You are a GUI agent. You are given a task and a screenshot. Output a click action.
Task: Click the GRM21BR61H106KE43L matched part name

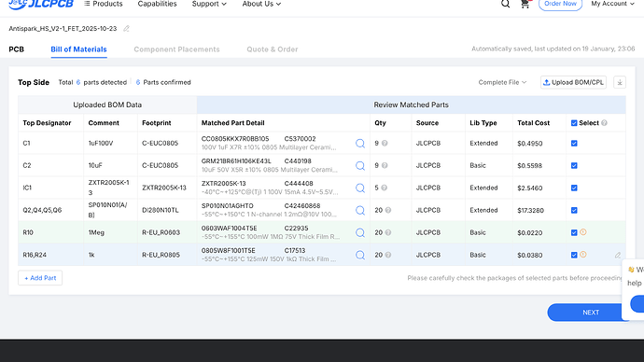coord(236,160)
